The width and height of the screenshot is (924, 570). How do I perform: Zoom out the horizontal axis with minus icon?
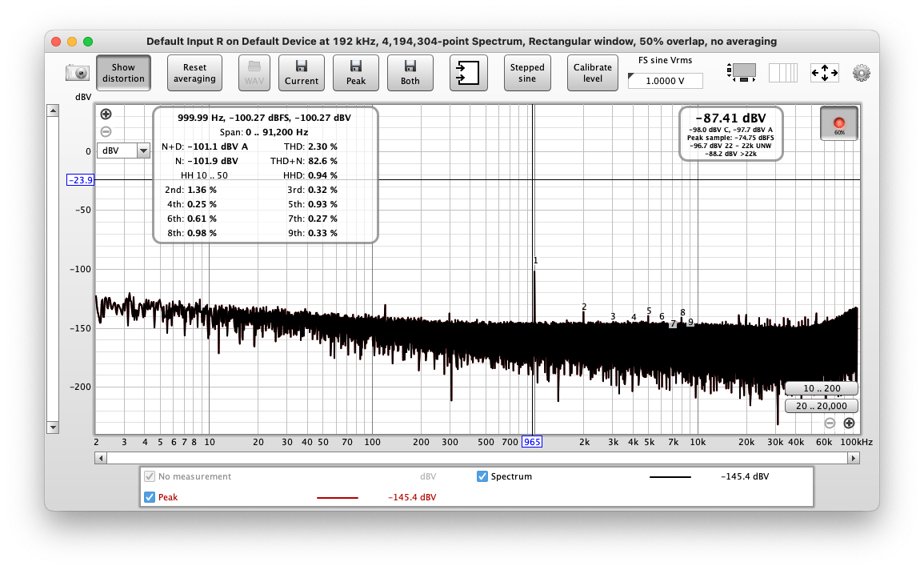[x=830, y=423]
